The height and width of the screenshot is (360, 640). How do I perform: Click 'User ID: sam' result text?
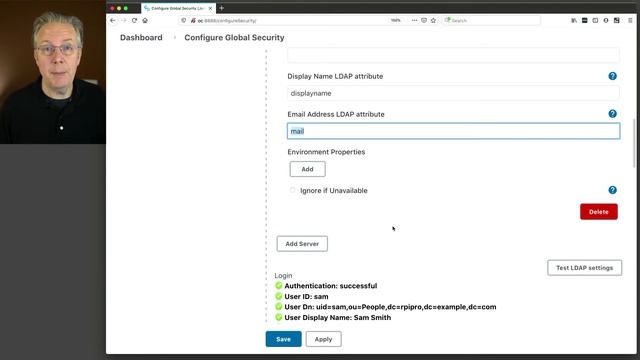(x=306, y=296)
